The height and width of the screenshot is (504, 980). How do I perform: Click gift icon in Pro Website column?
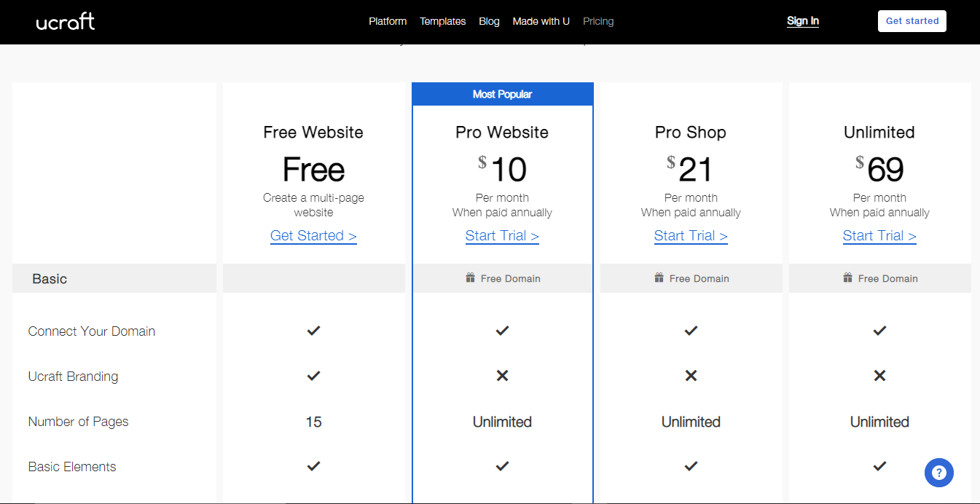(x=470, y=277)
